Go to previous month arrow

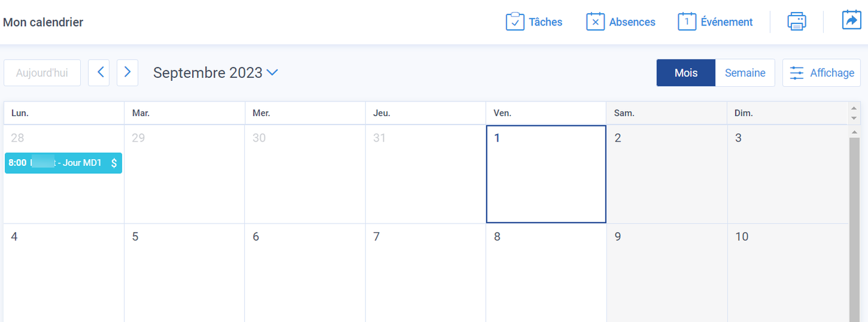[99, 72]
